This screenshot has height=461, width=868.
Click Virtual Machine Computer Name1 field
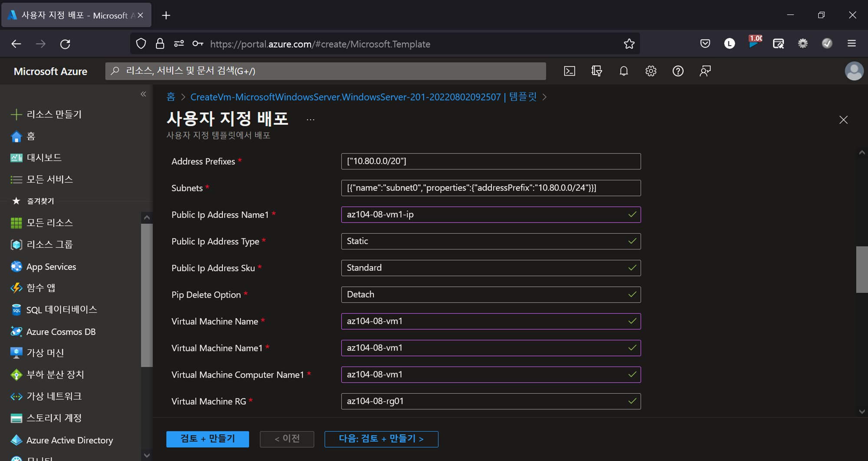point(491,375)
